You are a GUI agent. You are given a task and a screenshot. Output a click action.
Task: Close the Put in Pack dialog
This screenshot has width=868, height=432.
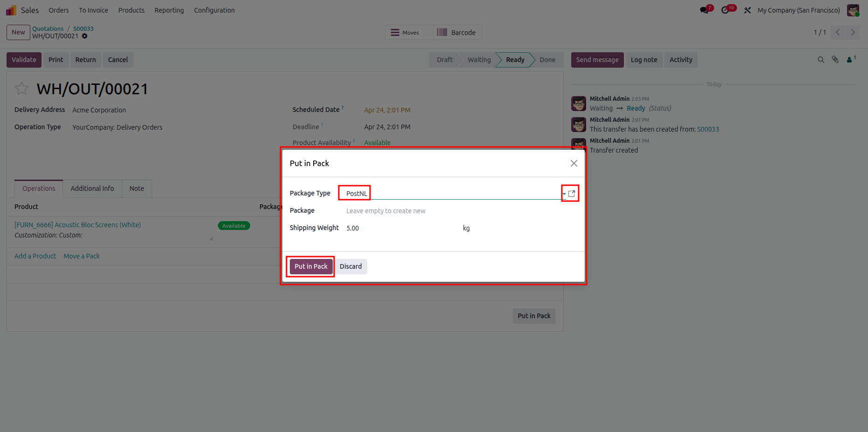point(574,163)
